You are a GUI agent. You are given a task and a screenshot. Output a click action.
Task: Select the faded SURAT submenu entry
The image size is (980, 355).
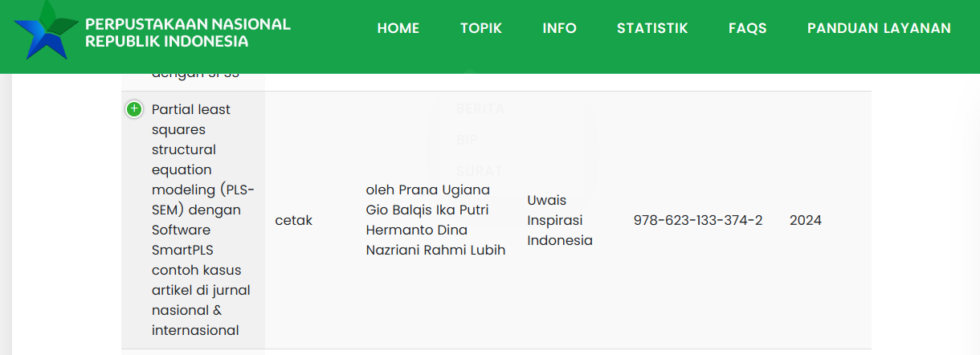[x=478, y=170]
